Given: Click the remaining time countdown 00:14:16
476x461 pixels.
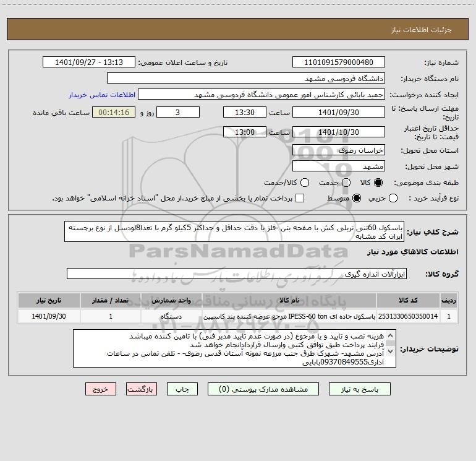Looking at the screenshot, I should point(114,112).
